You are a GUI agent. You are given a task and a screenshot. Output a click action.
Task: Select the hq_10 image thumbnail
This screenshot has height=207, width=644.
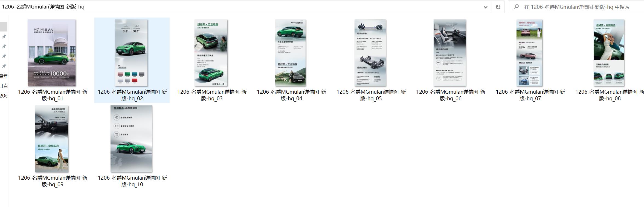click(131, 139)
